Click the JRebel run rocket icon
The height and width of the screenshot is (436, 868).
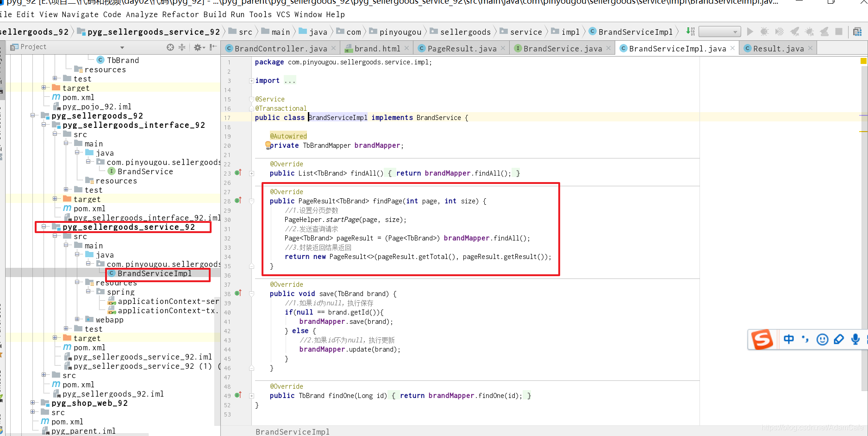click(x=794, y=32)
